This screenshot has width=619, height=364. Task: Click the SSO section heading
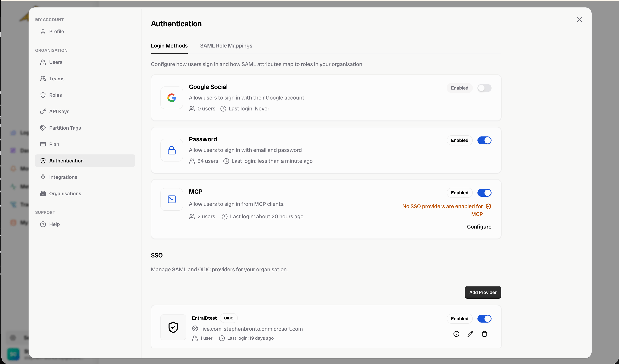[x=157, y=256]
